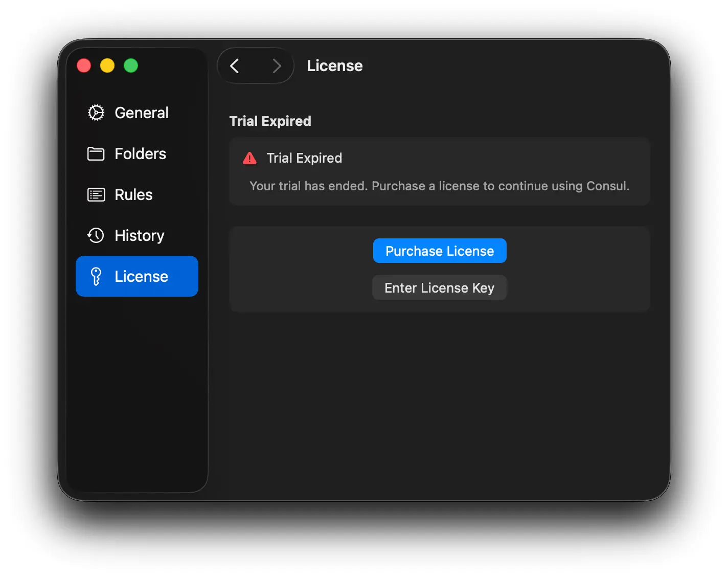Click the History clock icon

tap(96, 235)
